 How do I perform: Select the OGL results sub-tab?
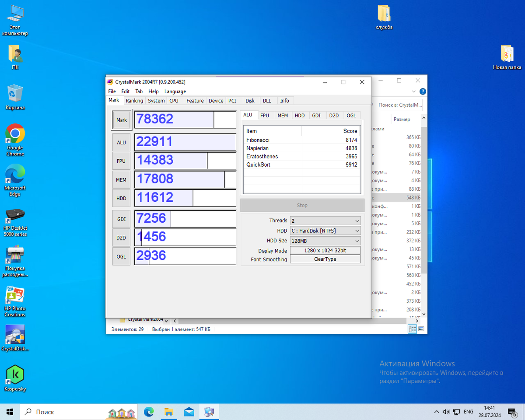click(351, 115)
